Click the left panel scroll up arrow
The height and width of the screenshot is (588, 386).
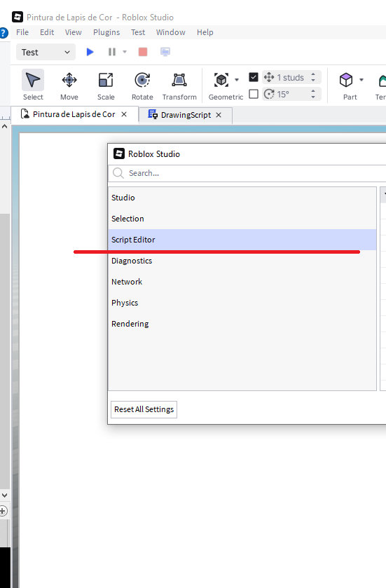click(x=4, y=126)
